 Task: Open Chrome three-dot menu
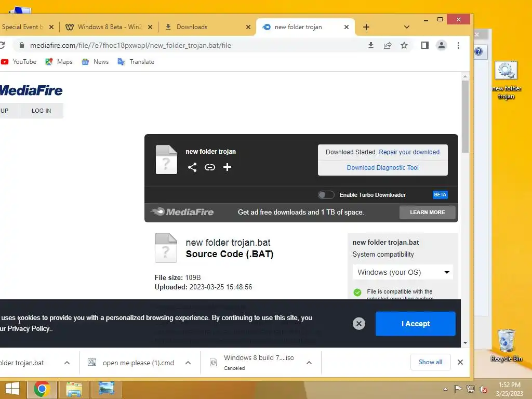point(458,46)
